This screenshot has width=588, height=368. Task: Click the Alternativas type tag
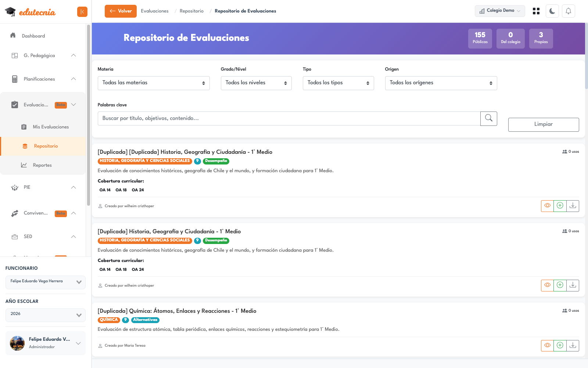[x=145, y=320]
